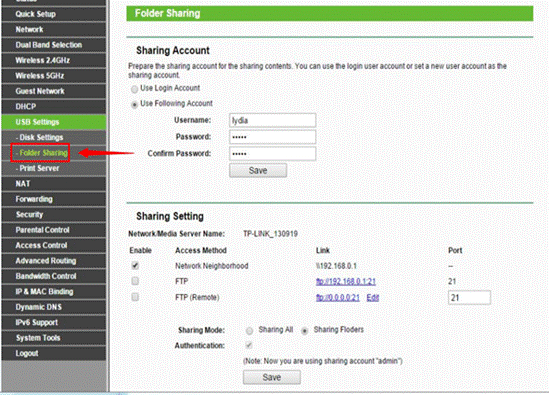Enable the FTP access method checkbox
549x395 pixels.
(x=135, y=281)
